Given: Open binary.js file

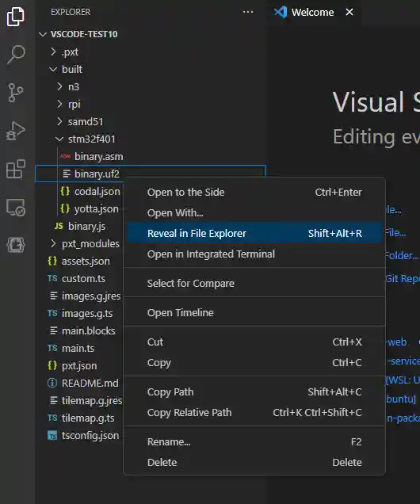Looking at the screenshot, I should click(86, 227).
